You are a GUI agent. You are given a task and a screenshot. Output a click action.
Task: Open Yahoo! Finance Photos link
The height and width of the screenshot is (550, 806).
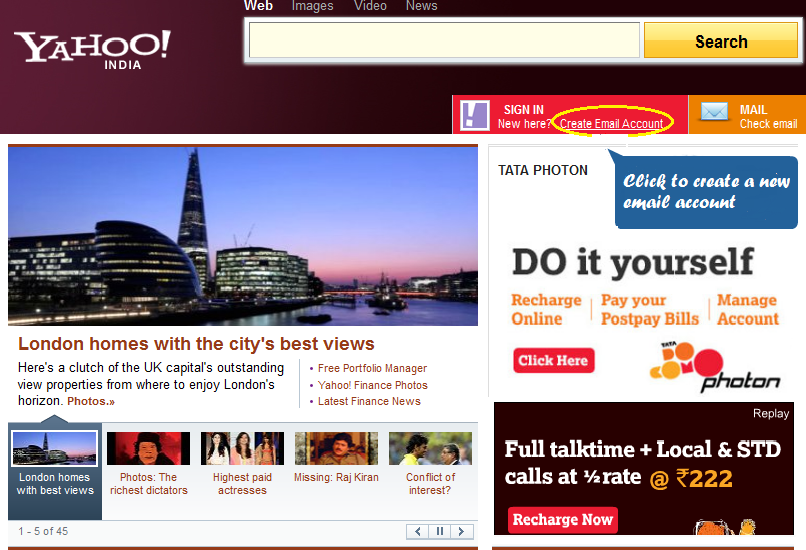pyautogui.click(x=373, y=385)
